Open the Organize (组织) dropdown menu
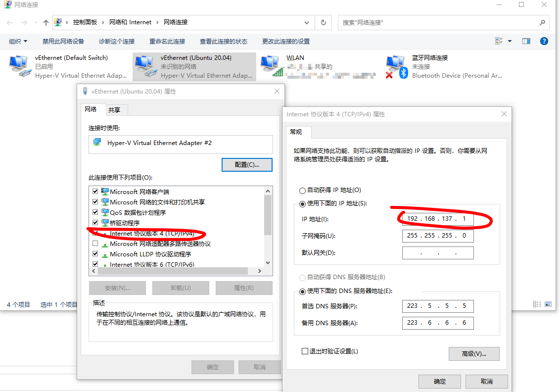 18,42
